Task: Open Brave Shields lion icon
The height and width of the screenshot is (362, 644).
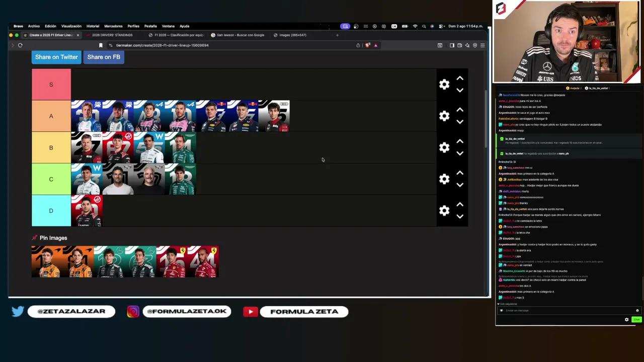Action: 368,45
